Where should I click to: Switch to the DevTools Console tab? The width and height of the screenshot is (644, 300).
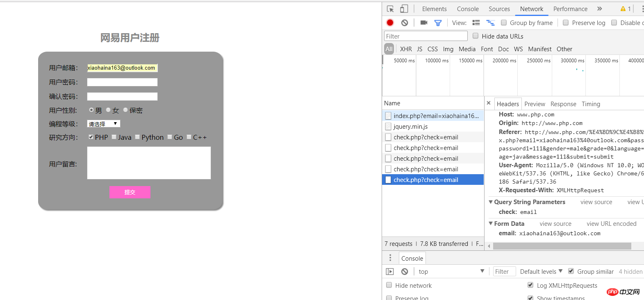[x=468, y=9]
